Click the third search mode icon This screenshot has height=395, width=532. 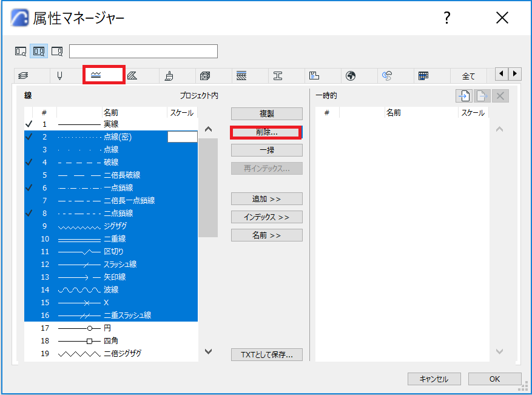pos(57,52)
